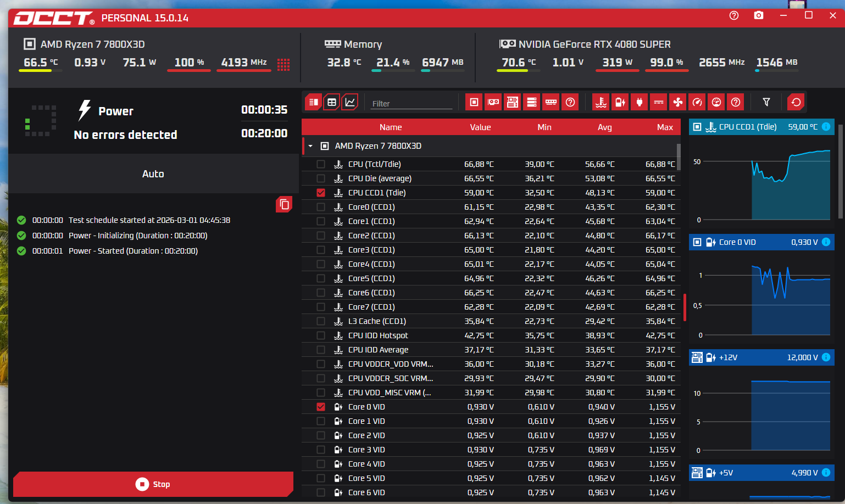The height and width of the screenshot is (504, 845).
Task: Open info for Core 0 VID graph
Action: pyautogui.click(x=826, y=242)
